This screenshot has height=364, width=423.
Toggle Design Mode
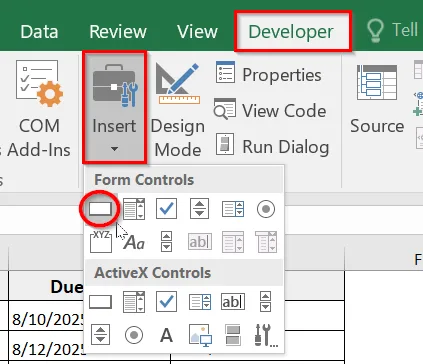[178, 110]
